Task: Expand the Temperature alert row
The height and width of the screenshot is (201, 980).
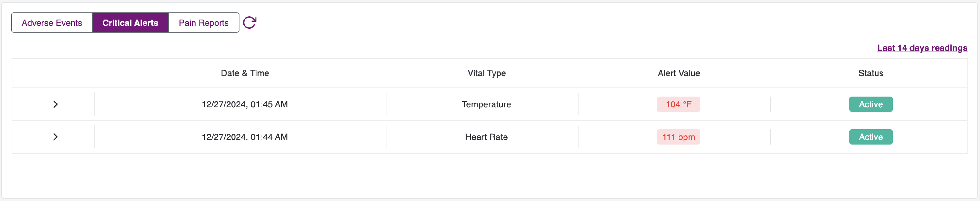Action: 56,104
